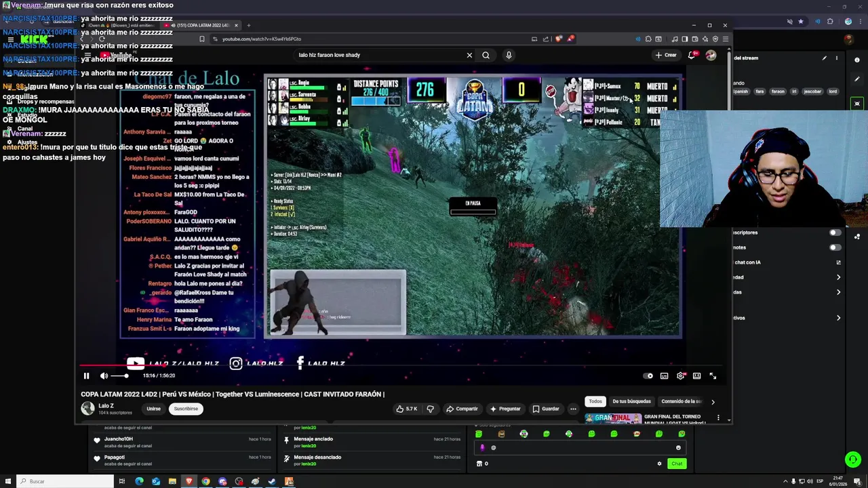Open the player settings gear
Viewport: 868px width, 488px height.
(680, 375)
